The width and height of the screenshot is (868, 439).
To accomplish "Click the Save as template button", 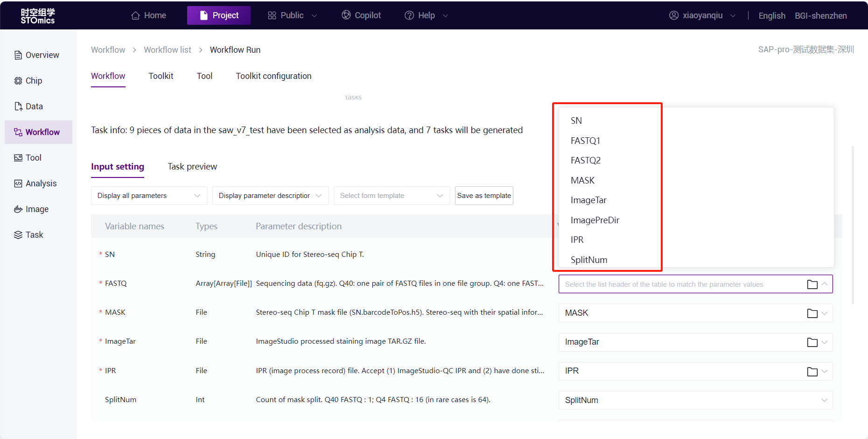I will pyautogui.click(x=484, y=196).
